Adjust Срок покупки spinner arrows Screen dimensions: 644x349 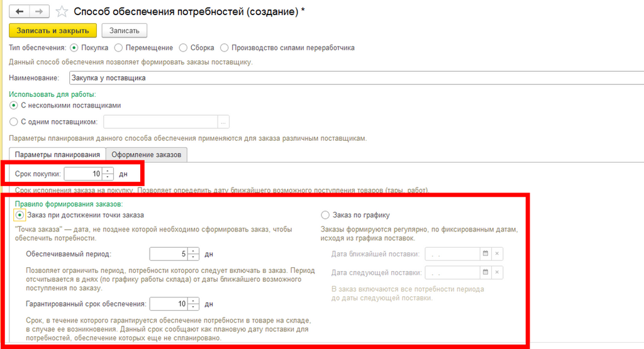click(108, 174)
